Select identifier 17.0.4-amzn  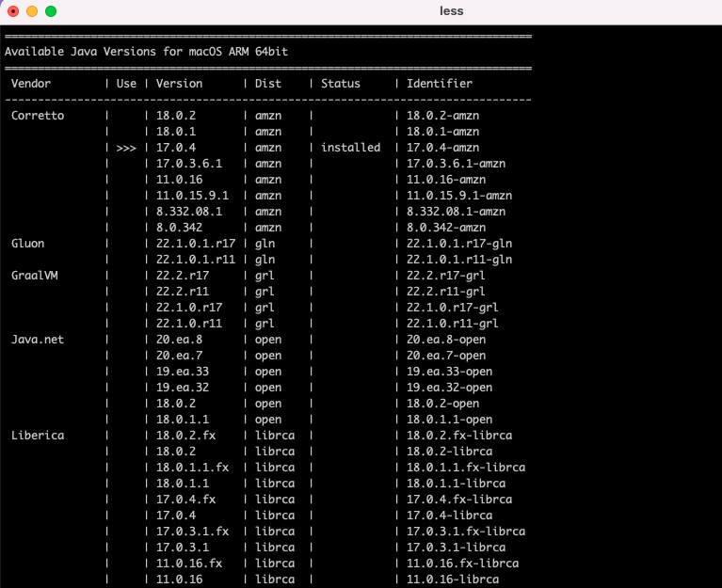(x=442, y=148)
